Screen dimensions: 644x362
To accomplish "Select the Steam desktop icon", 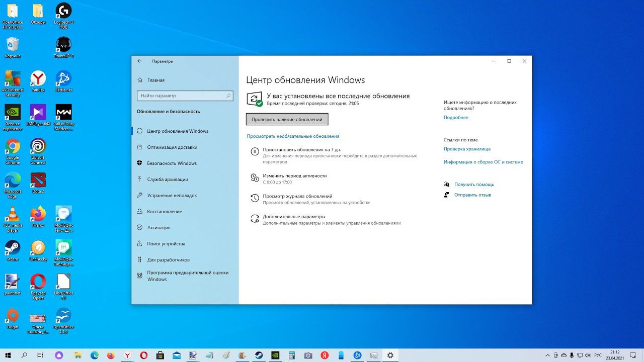I will coord(13,250).
